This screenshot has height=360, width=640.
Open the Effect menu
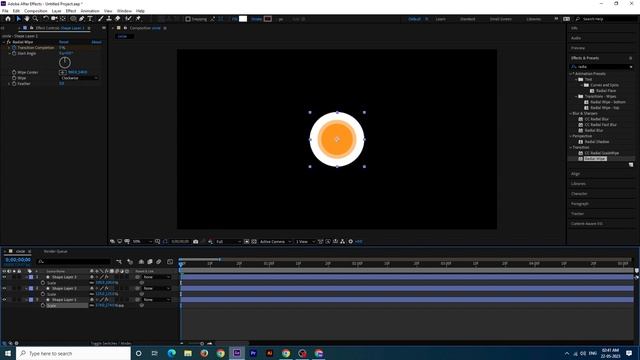pos(71,11)
